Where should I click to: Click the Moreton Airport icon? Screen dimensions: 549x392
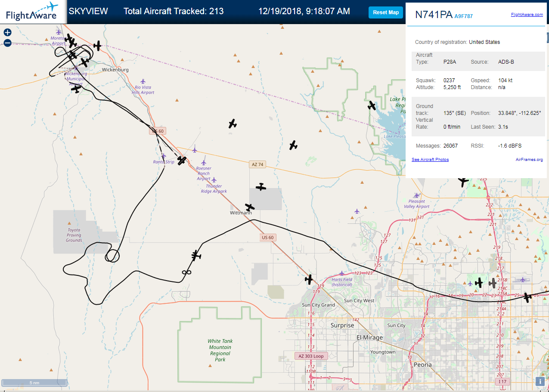pos(59,32)
